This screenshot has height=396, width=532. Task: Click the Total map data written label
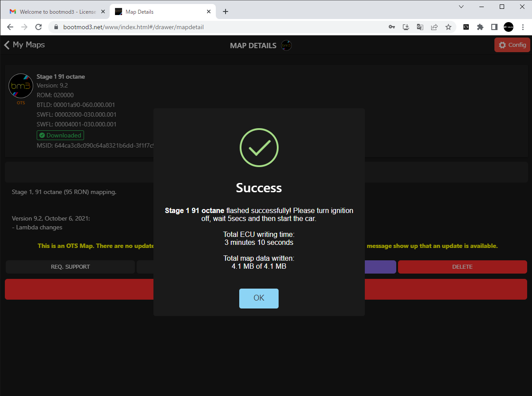pyautogui.click(x=259, y=258)
